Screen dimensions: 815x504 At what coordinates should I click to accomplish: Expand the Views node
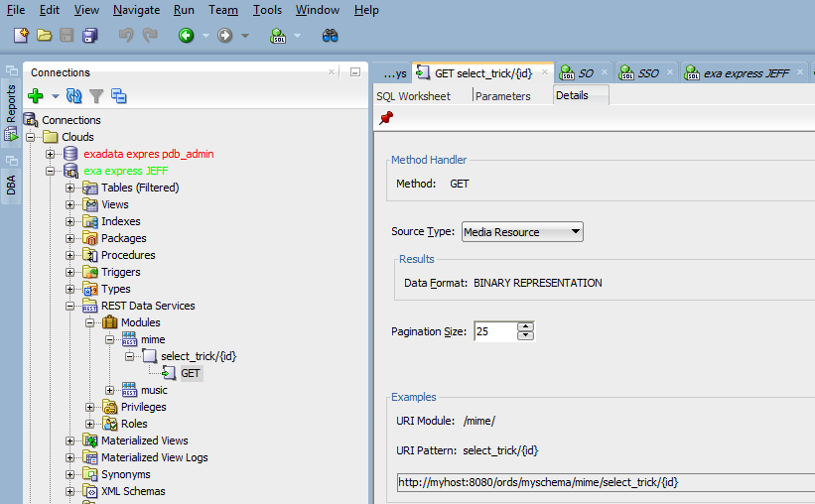(69, 204)
